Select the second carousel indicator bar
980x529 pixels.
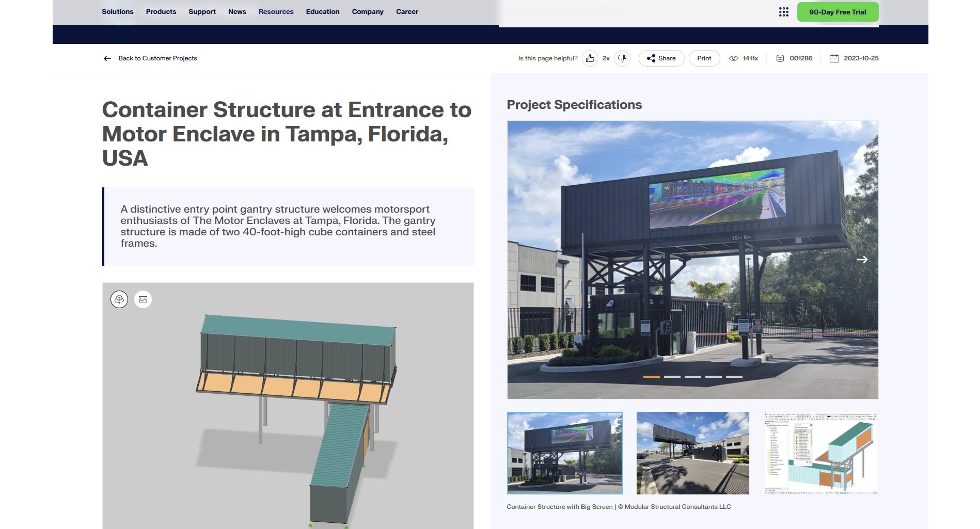point(672,377)
